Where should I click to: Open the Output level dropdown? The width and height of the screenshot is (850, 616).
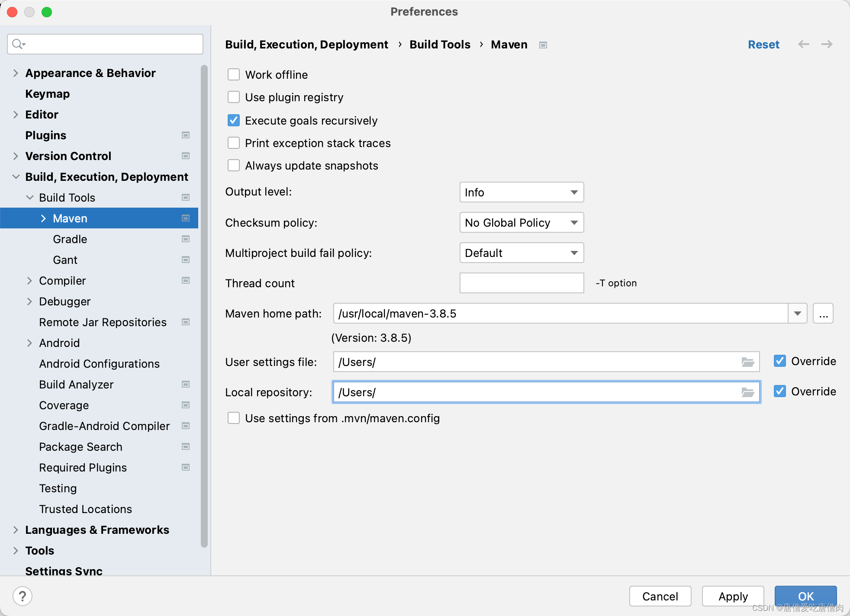coord(521,192)
